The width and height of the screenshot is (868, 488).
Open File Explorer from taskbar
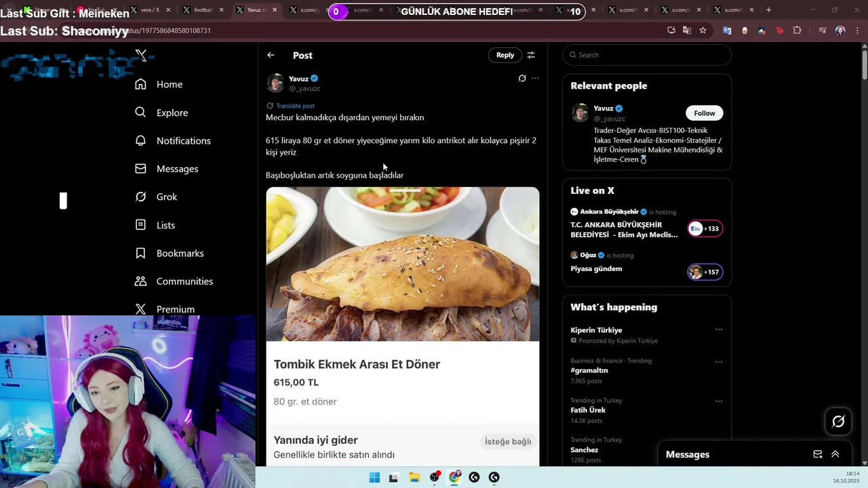tap(414, 477)
